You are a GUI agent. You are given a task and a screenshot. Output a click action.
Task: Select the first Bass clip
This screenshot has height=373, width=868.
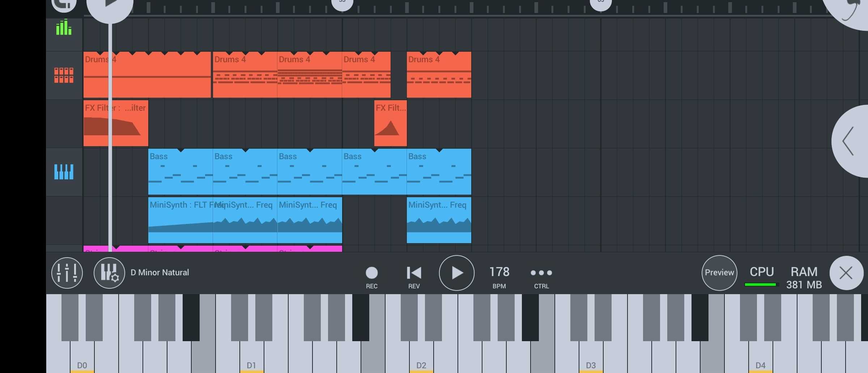[x=180, y=172]
